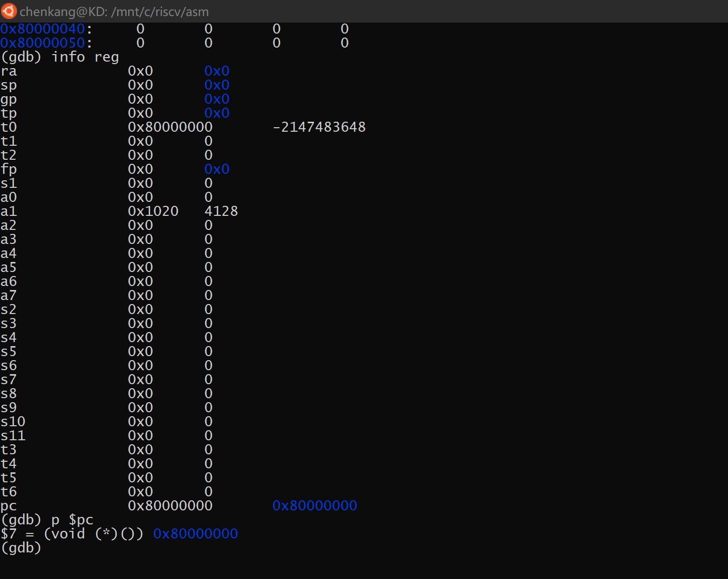Click the Ubuntu logo icon in title bar

click(9, 11)
